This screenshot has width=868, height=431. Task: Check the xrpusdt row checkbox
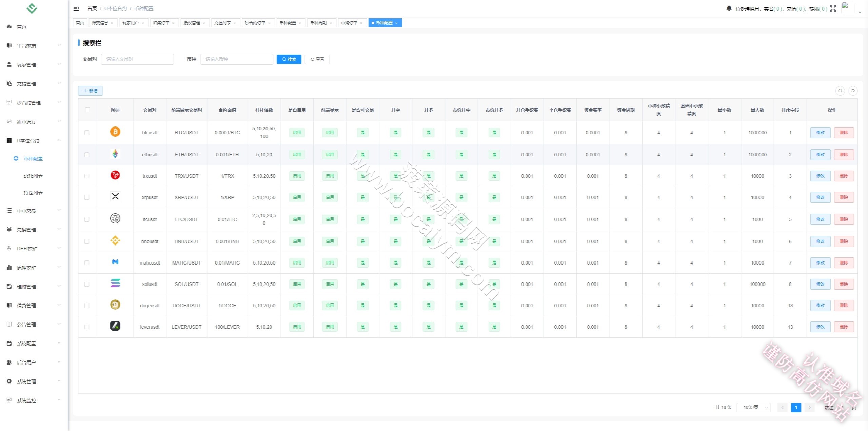tap(87, 197)
